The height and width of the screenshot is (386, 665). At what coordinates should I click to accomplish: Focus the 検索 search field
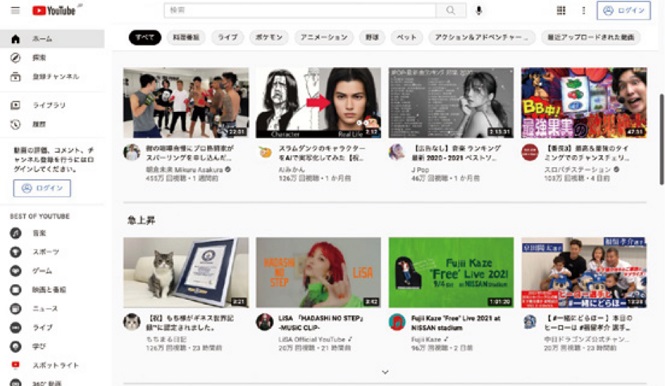pyautogui.click(x=300, y=10)
